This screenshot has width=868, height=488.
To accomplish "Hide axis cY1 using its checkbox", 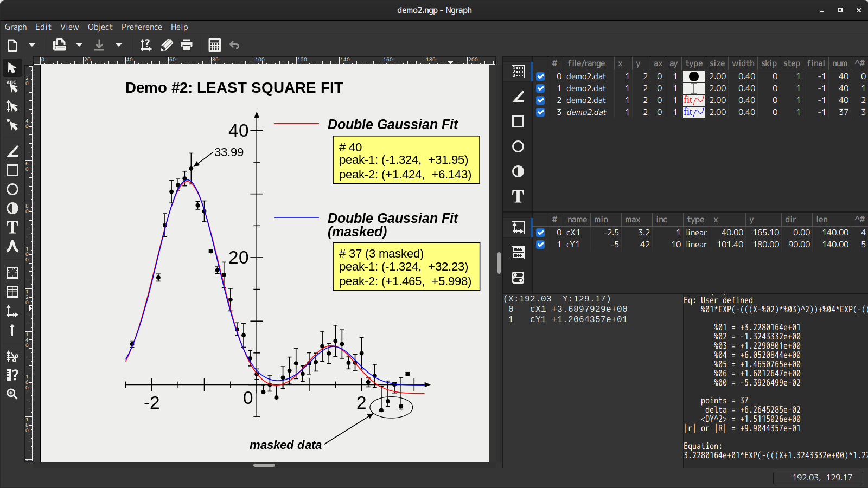I will point(540,245).
